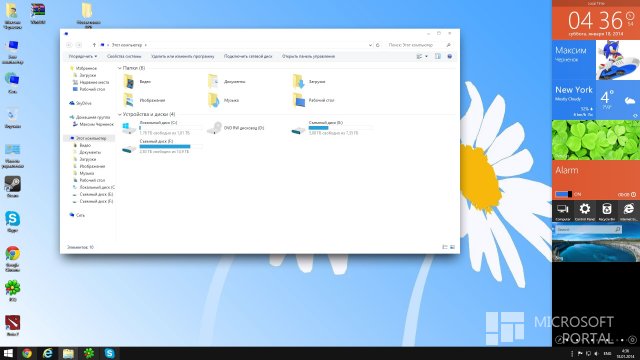
Task: Click Подключить сетевой диск command
Action: point(248,56)
